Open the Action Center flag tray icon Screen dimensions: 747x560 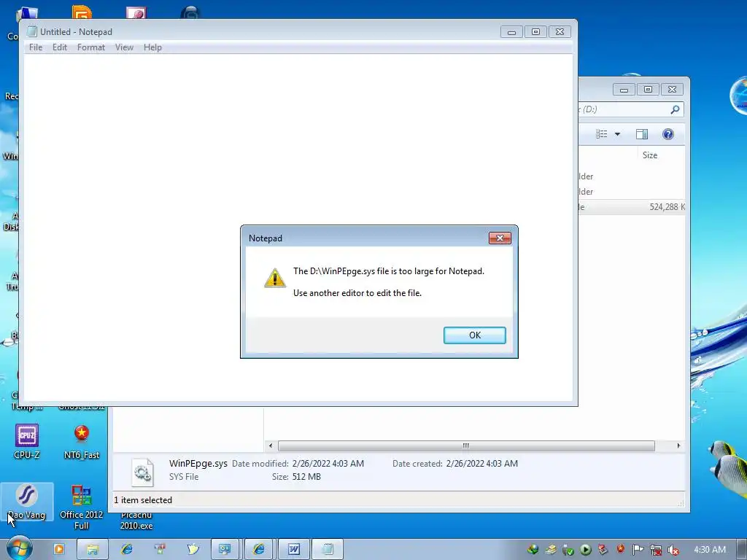point(638,550)
